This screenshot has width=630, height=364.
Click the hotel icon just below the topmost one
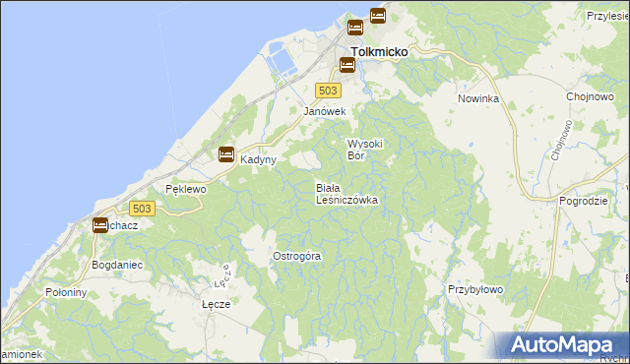[355, 28]
